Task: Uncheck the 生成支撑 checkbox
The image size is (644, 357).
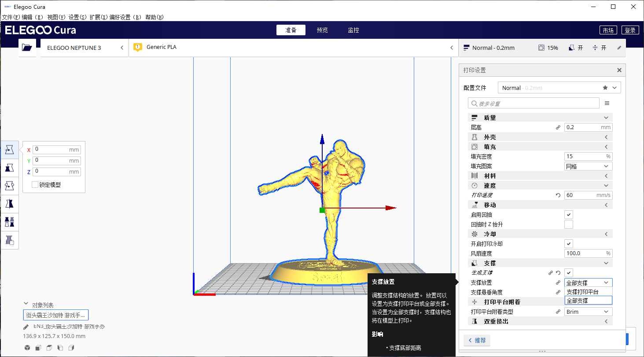Action: coord(569,273)
